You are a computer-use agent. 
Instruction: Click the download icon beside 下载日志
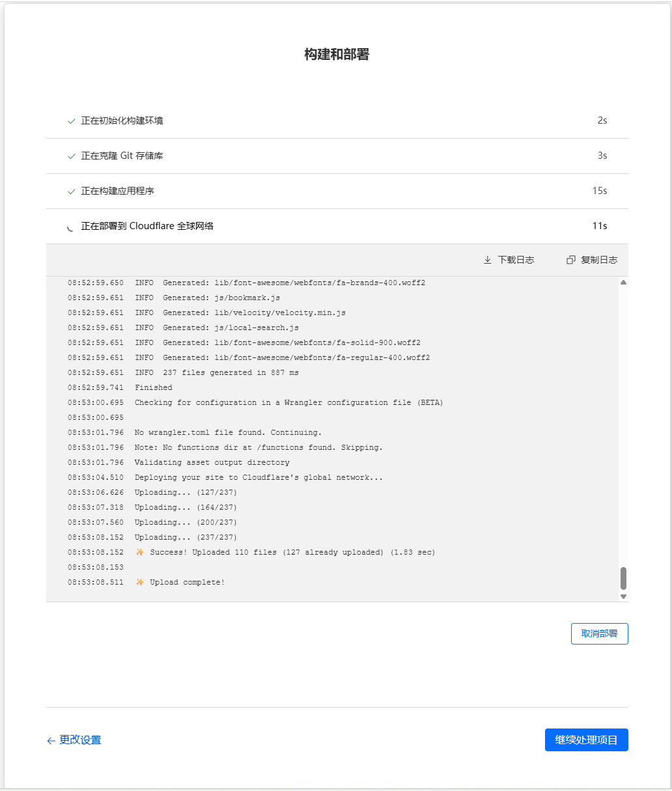point(487,259)
